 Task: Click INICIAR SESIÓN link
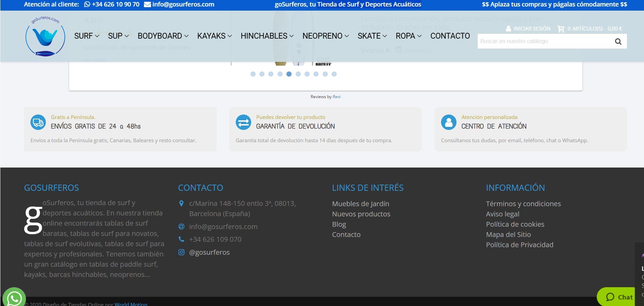point(532,29)
